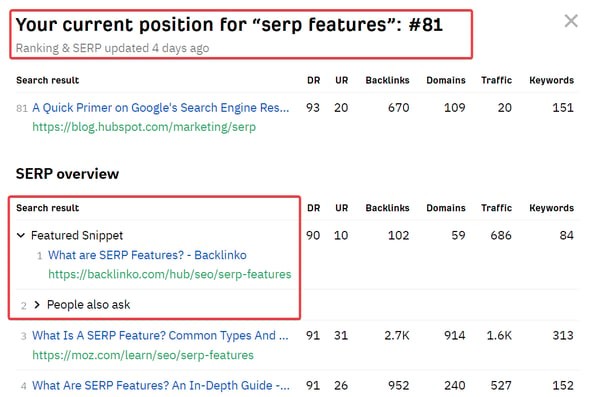This screenshot has width=600, height=397.
Task: Click the SERP overview heading
Action: [67, 174]
